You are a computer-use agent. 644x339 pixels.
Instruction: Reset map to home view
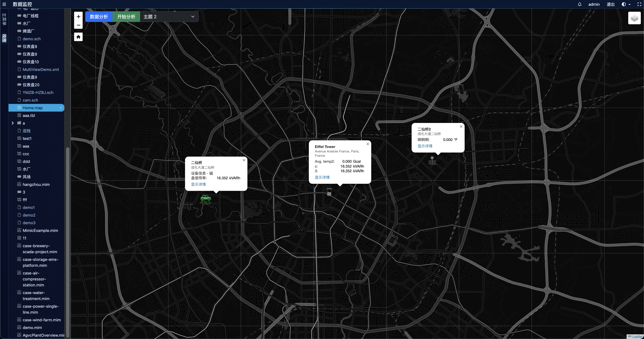(78, 37)
